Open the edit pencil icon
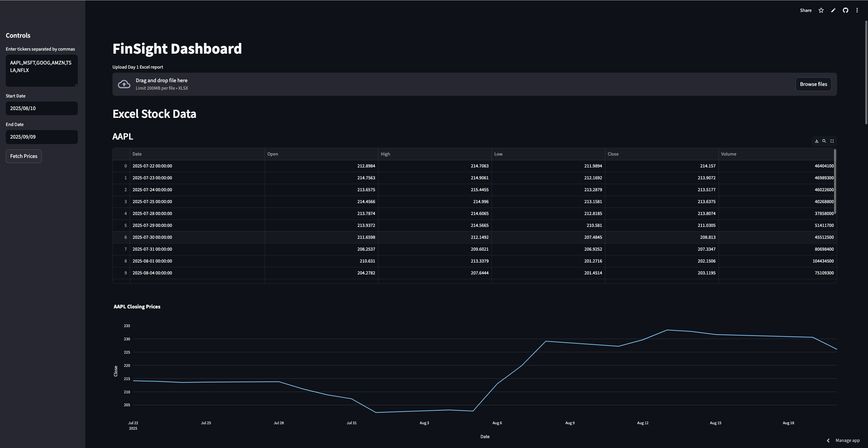Viewport: 868px width, 448px height. [x=833, y=10]
